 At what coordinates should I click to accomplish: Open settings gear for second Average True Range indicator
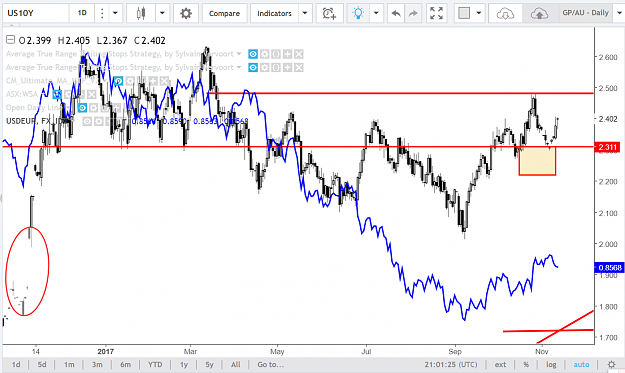(x=264, y=68)
